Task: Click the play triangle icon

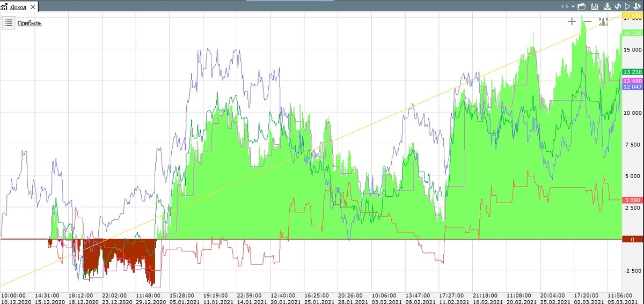Action: point(627,6)
